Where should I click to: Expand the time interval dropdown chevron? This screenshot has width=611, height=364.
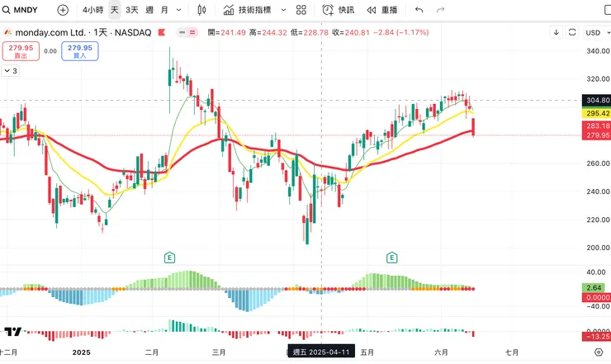(179, 10)
